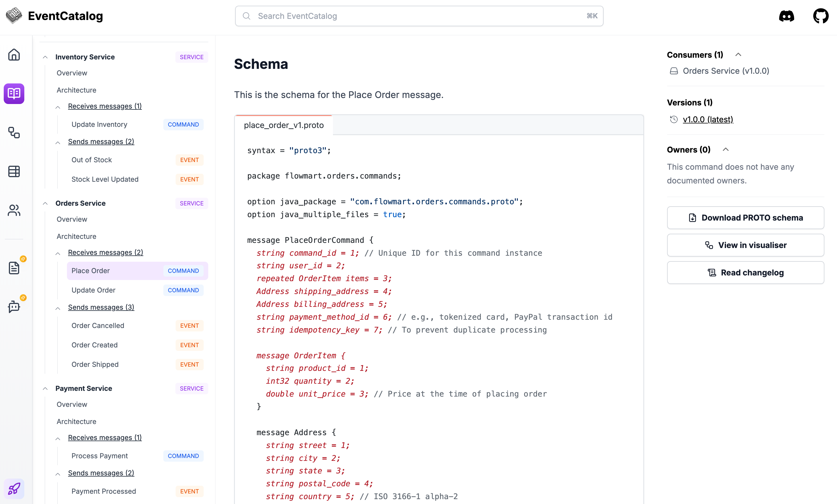
Task: Open the home icon in sidebar
Action: point(14,55)
